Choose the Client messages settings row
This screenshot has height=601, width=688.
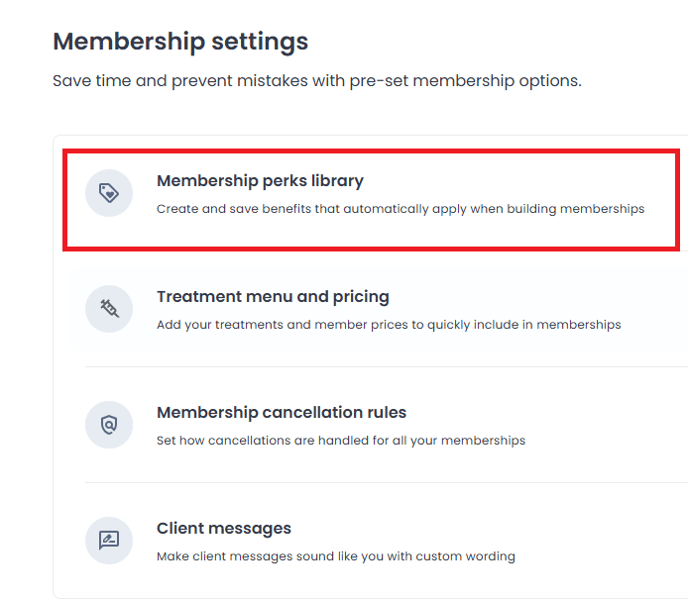coord(378,540)
